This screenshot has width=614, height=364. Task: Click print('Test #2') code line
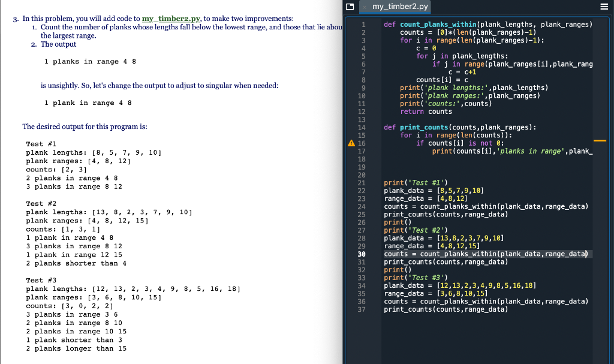point(416,230)
